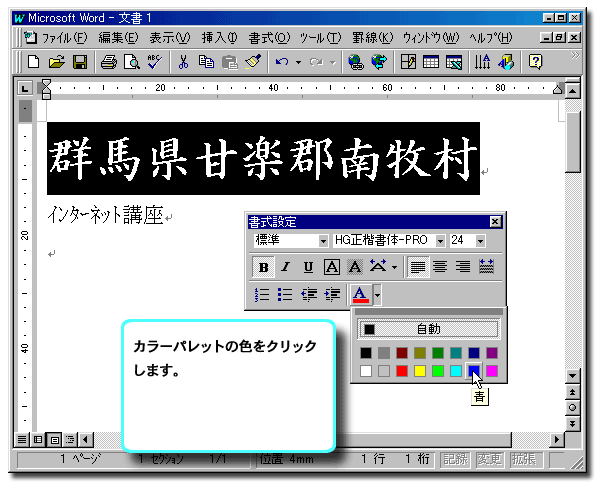
Task: Open the redo history dropdown arrow
Action: coord(333,62)
